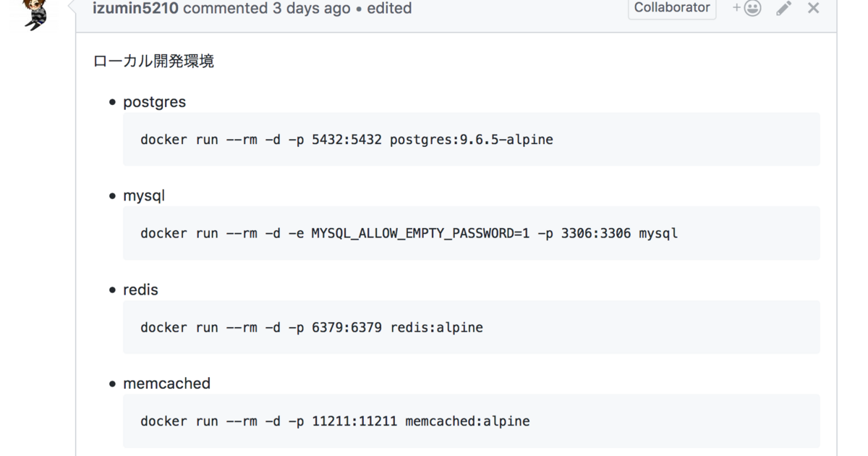
Task: Click the Collaborator badge
Action: click(672, 8)
